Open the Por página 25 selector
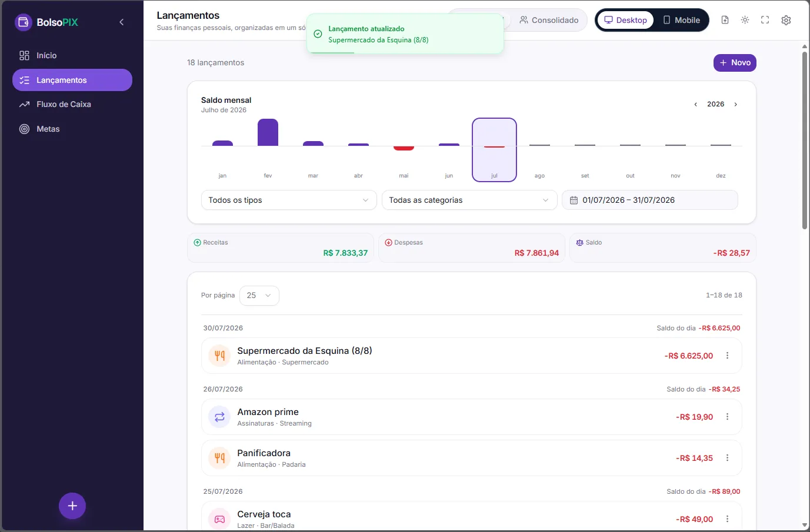Screen dimensions: 810x532 pyautogui.click(x=259, y=296)
